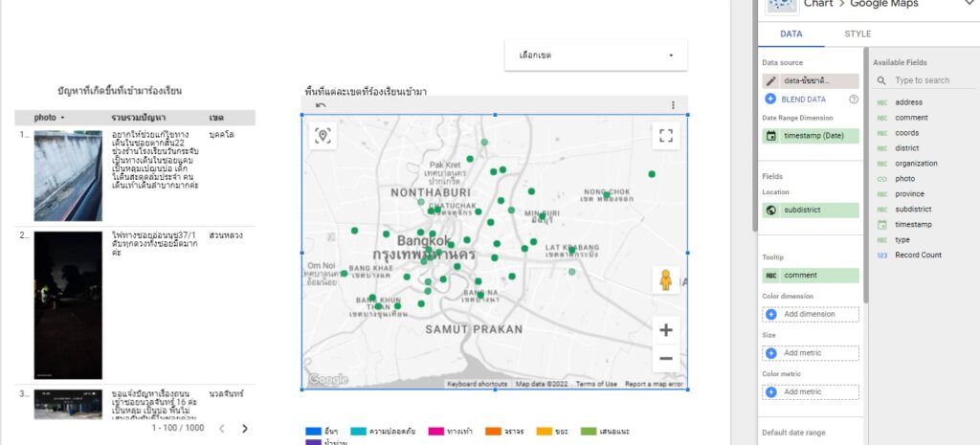This screenshot has width=980, height=445.
Task: Click the pencil edit data source icon
Action: click(771, 80)
